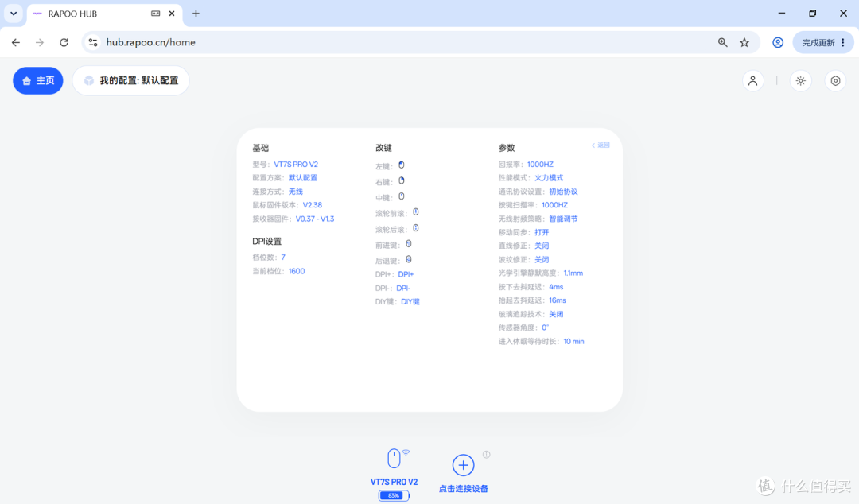Click the current DPI value 1600
Viewport: 859px width, 504px height.
(297, 271)
